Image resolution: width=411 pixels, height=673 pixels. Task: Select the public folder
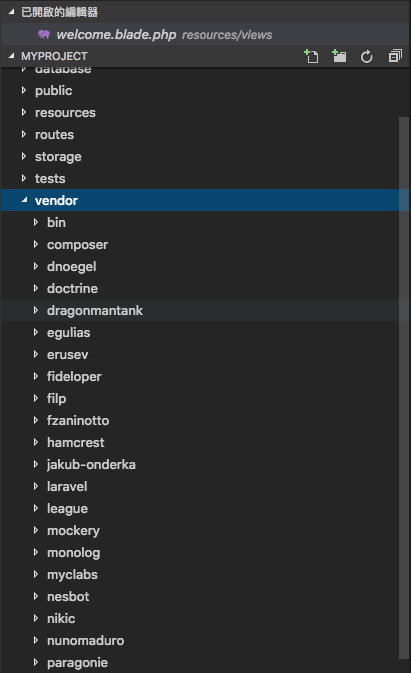204,90
